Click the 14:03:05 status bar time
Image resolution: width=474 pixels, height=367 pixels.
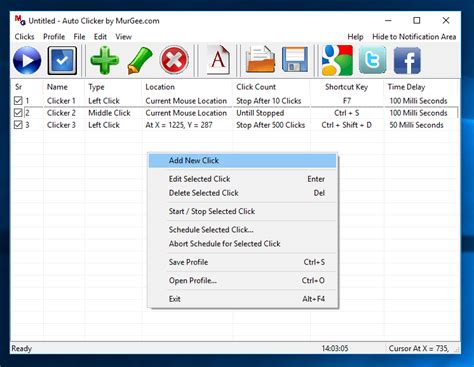[335, 349]
